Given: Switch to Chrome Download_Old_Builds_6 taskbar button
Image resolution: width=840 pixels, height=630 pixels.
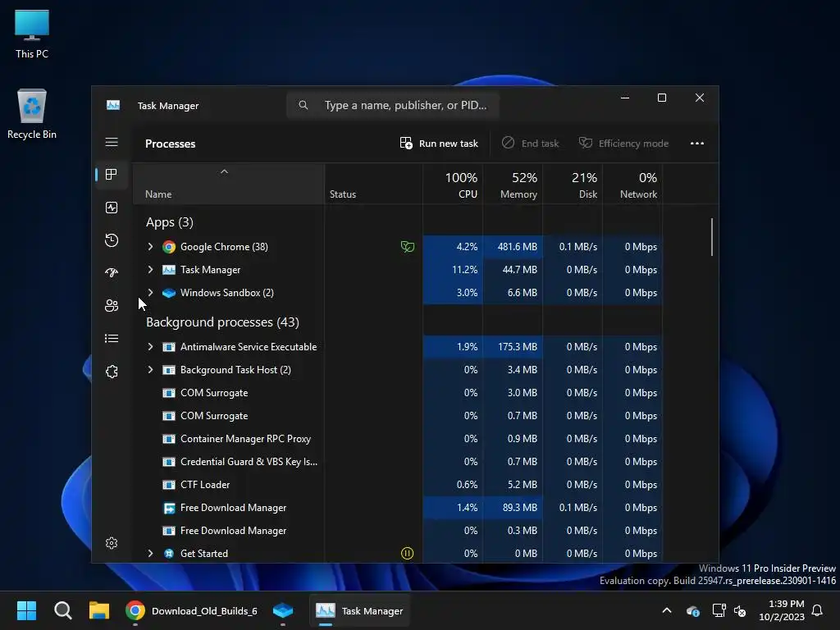Looking at the screenshot, I should tap(192, 610).
